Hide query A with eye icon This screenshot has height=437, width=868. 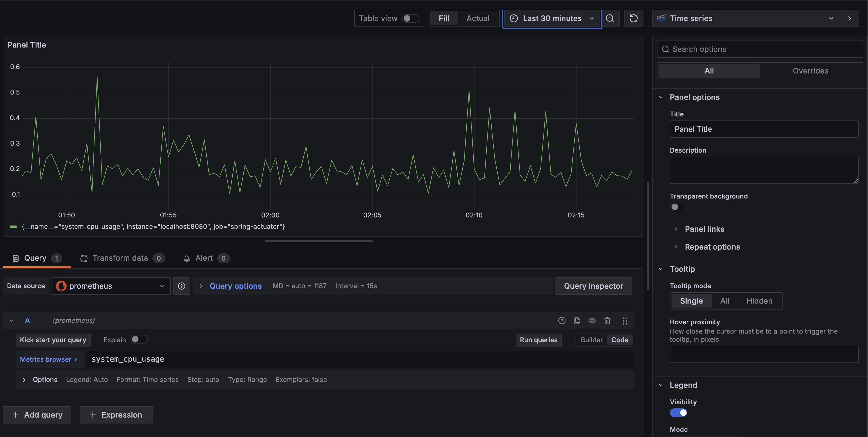tap(592, 320)
